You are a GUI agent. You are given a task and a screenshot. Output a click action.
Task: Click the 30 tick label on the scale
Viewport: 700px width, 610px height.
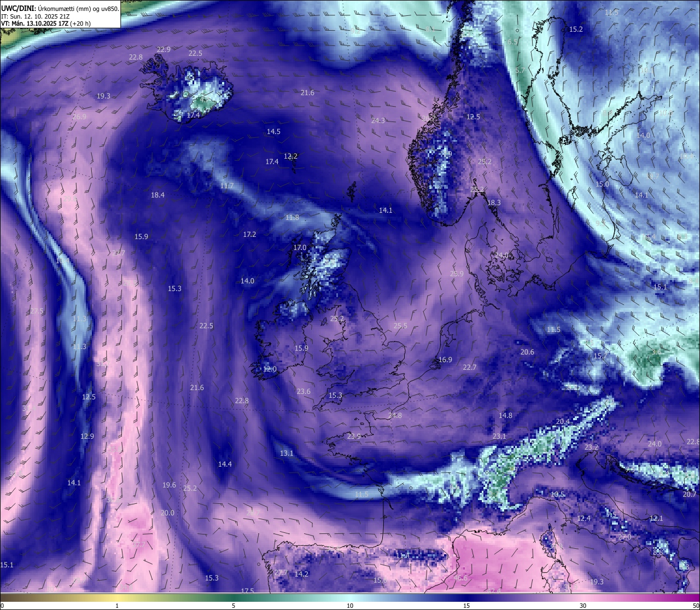(583, 606)
